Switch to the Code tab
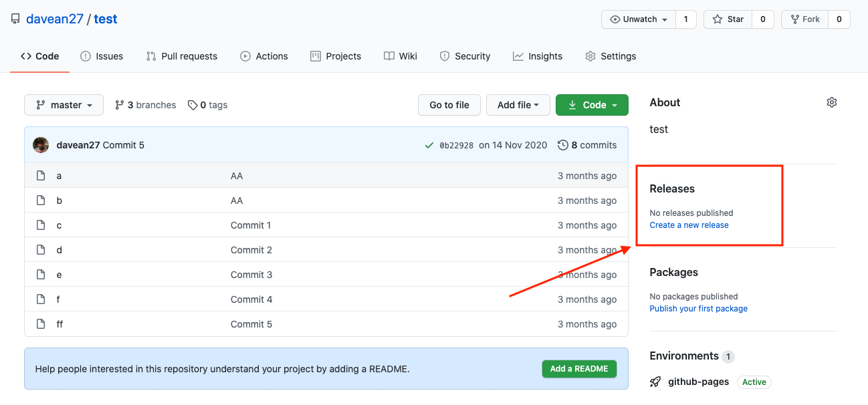The height and width of the screenshot is (405, 868). [40, 56]
